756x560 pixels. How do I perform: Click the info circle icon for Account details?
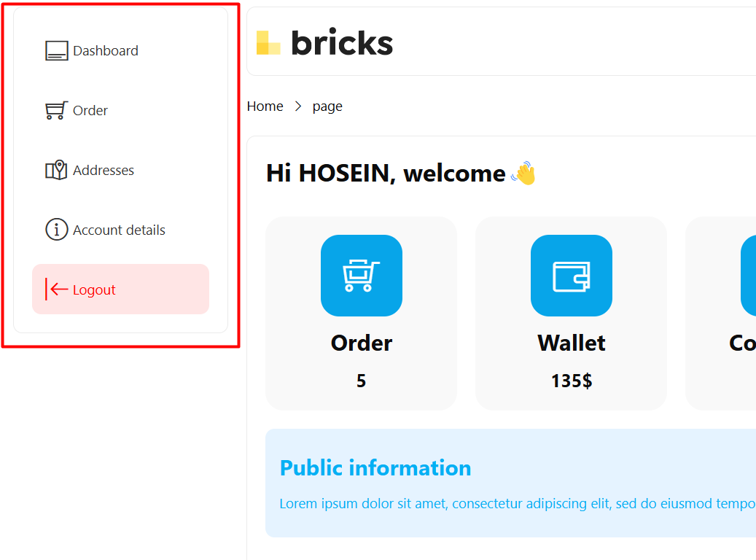point(56,230)
